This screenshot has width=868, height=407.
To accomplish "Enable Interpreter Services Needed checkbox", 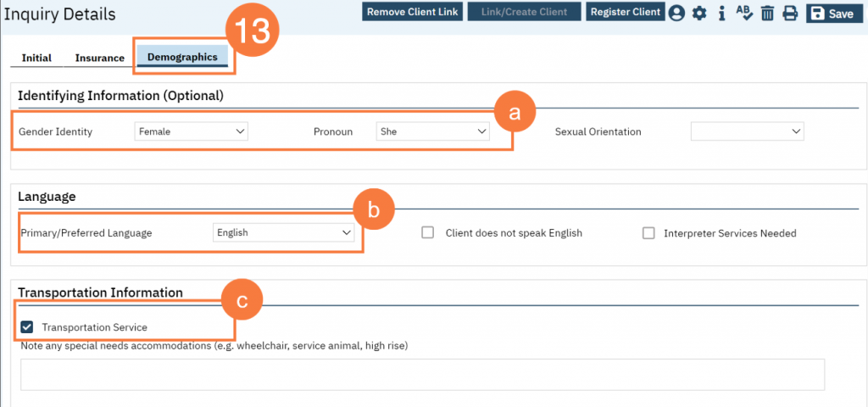I will coord(648,233).
